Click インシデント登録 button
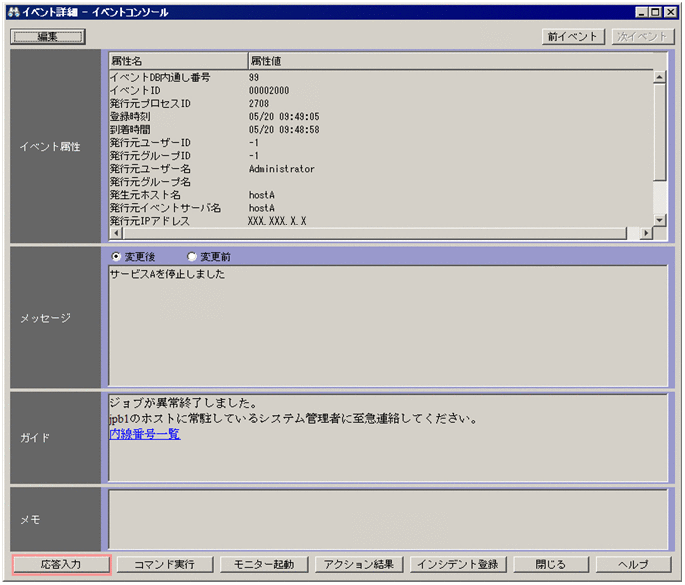The image size is (685, 585). pyautogui.click(x=458, y=564)
